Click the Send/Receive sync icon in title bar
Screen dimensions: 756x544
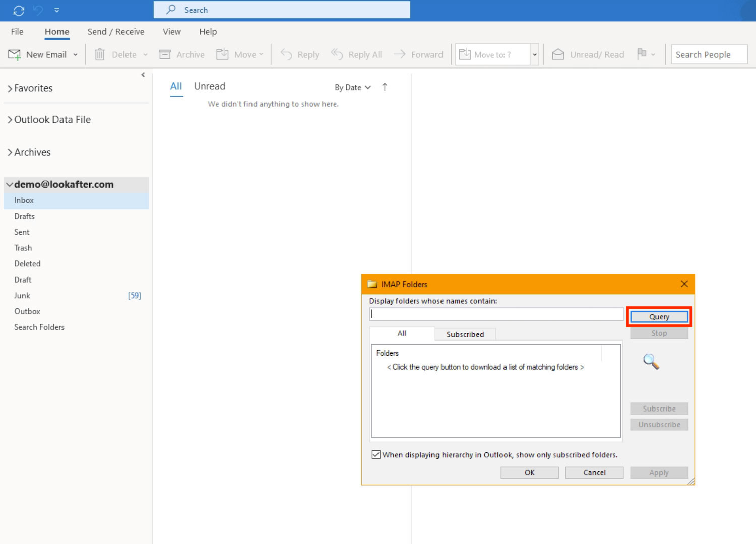pos(19,10)
